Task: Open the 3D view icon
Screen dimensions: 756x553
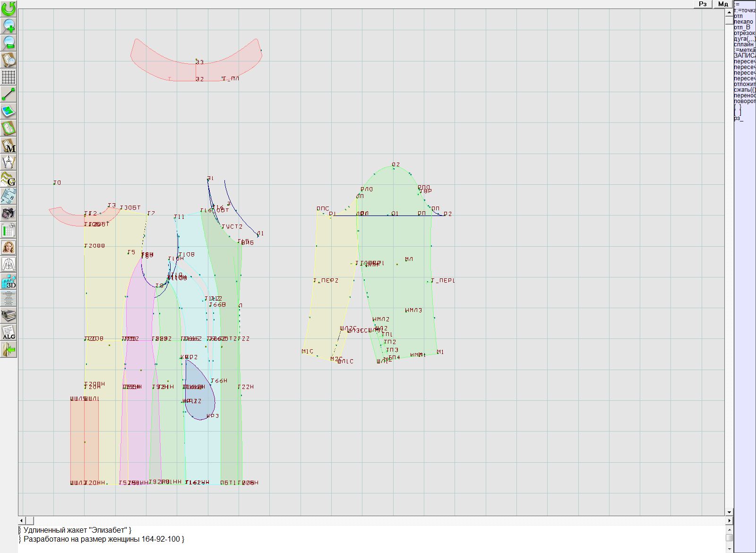Action: point(9,282)
